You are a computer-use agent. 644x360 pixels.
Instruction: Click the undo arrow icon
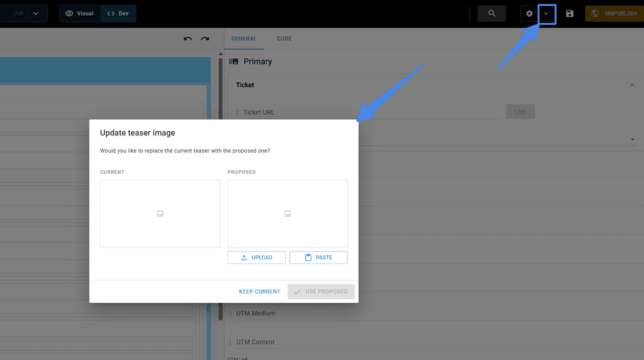(x=188, y=39)
